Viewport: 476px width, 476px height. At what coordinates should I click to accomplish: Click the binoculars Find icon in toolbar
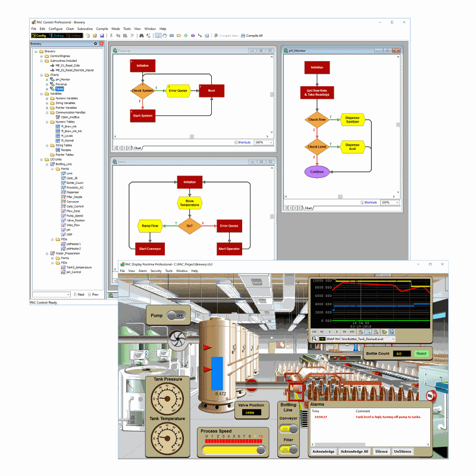click(x=142, y=36)
